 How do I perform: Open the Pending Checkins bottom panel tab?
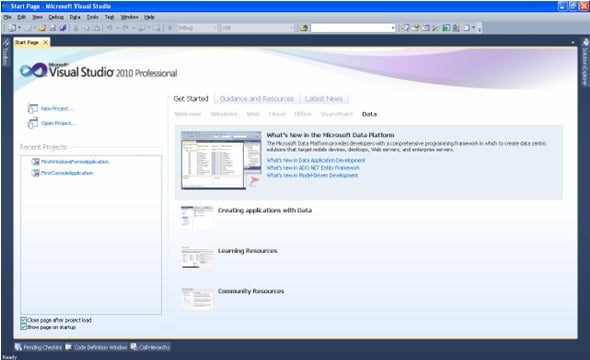[x=38, y=347]
